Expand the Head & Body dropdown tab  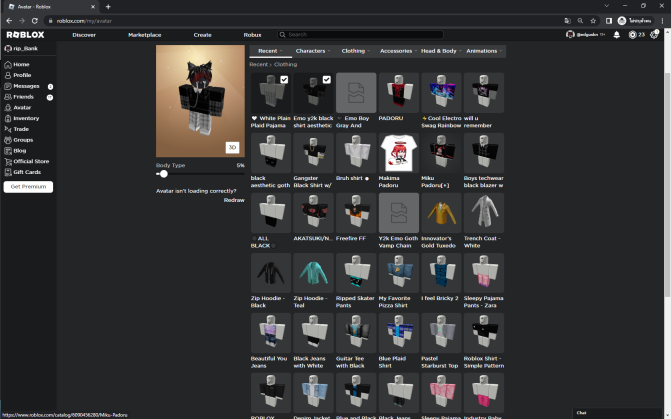441,51
